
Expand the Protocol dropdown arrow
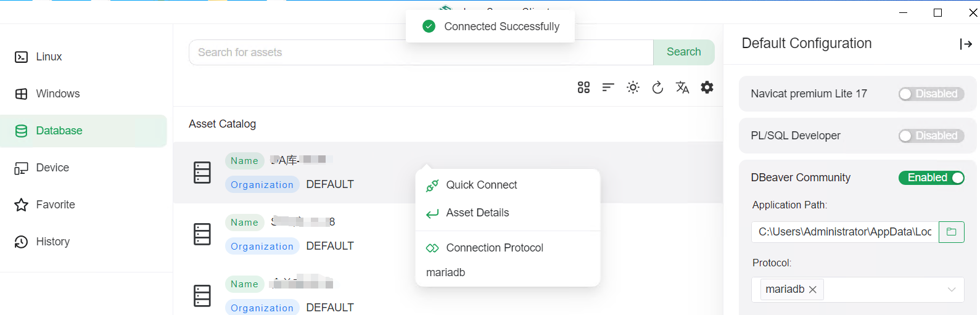click(x=952, y=290)
